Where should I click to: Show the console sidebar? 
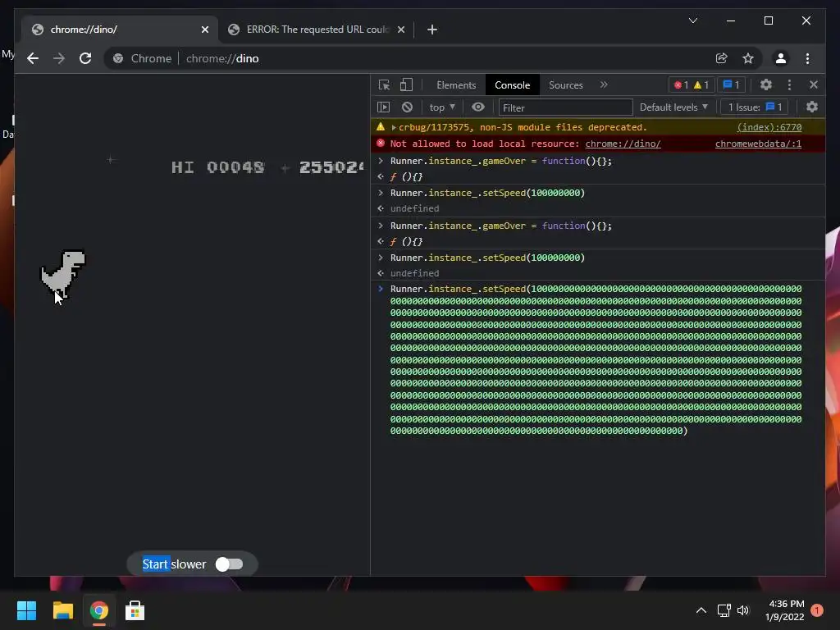(384, 107)
